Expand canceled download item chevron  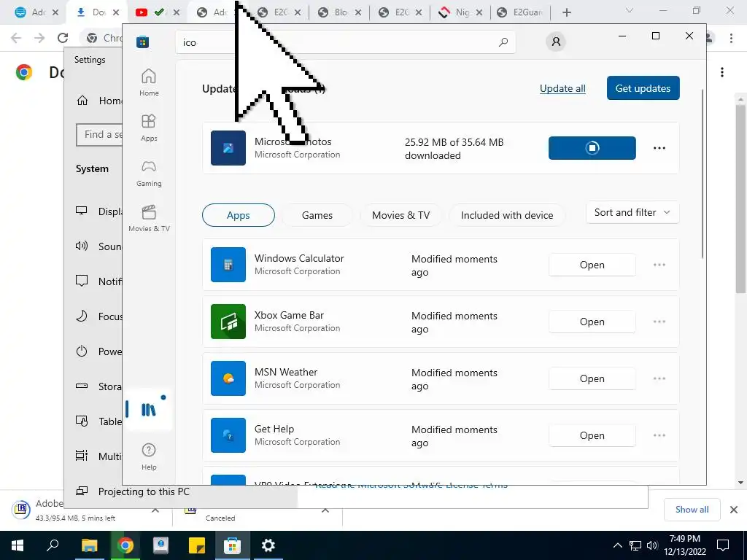click(x=325, y=510)
